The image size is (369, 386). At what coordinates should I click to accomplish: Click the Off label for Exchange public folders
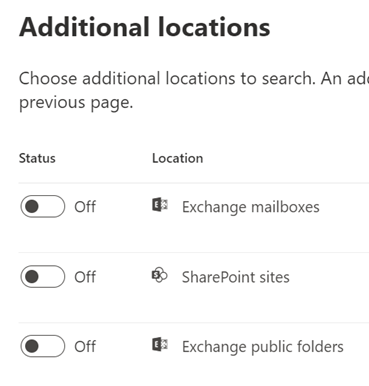[x=85, y=346]
